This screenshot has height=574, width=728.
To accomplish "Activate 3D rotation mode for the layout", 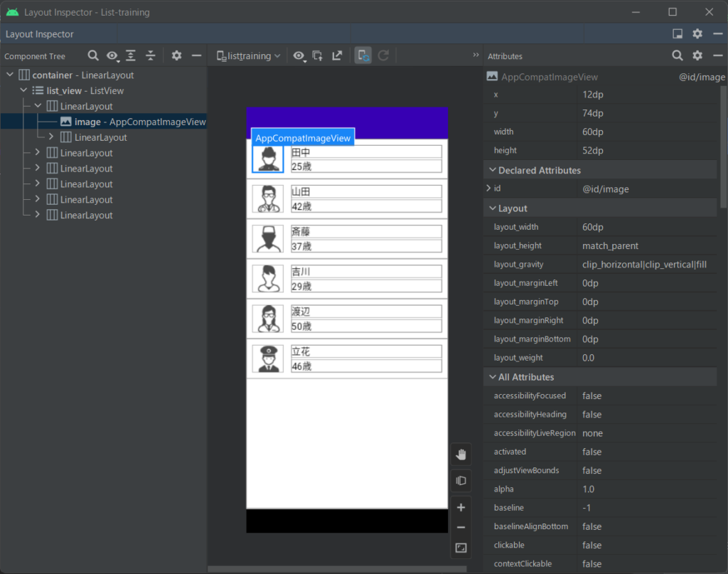I will pos(461,480).
